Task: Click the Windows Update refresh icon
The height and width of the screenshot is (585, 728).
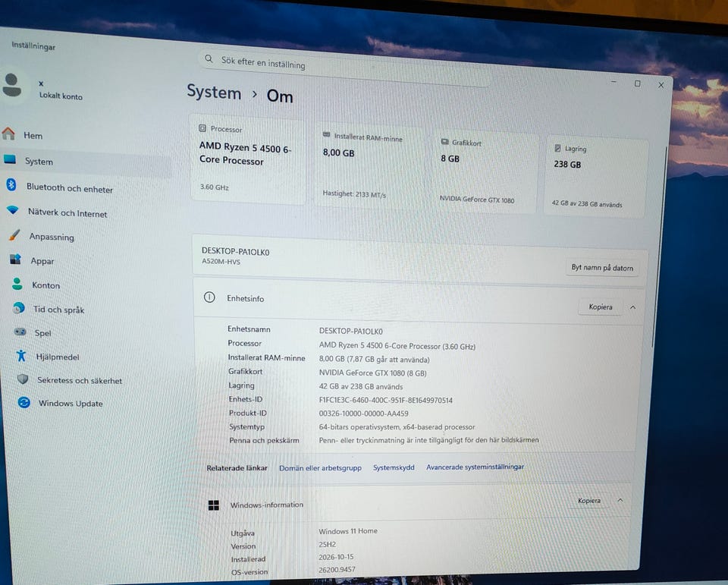Action: pyautogui.click(x=24, y=402)
